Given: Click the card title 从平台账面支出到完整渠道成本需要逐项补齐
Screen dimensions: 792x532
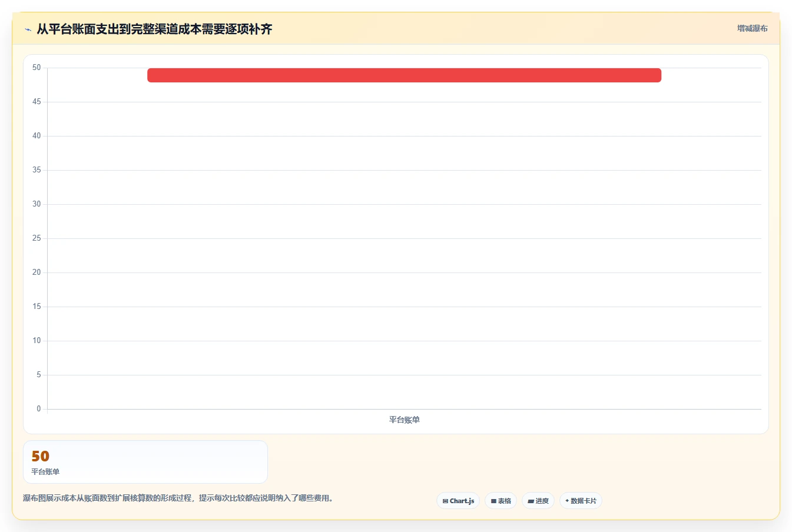Looking at the screenshot, I should (x=154, y=29).
